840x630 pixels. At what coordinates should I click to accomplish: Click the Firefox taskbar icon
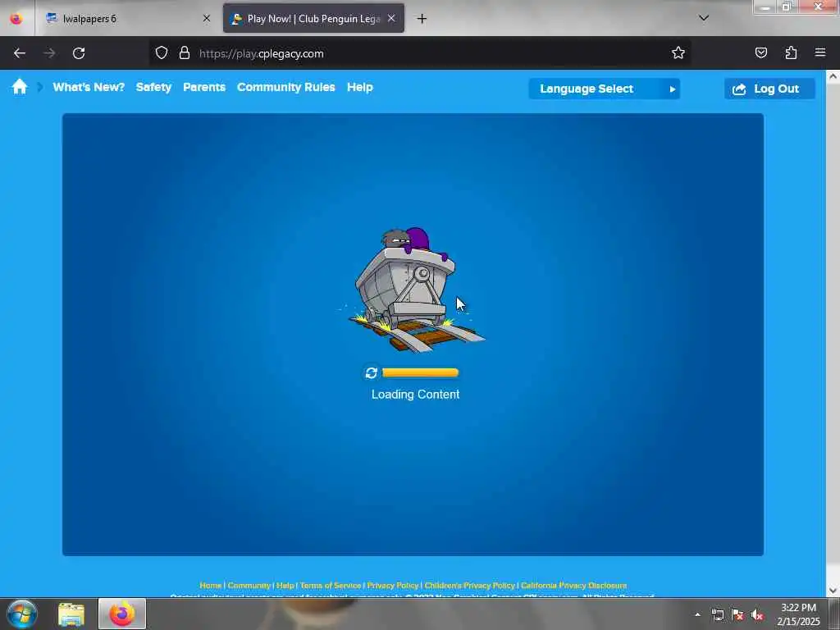coord(122,614)
